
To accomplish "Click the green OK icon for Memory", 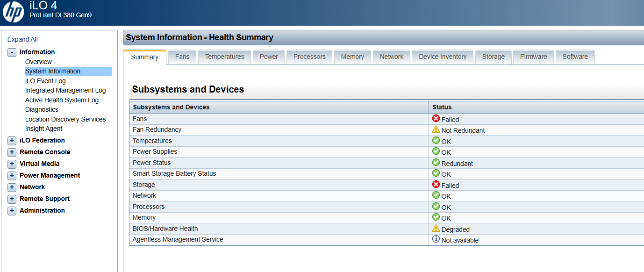I will (x=436, y=217).
